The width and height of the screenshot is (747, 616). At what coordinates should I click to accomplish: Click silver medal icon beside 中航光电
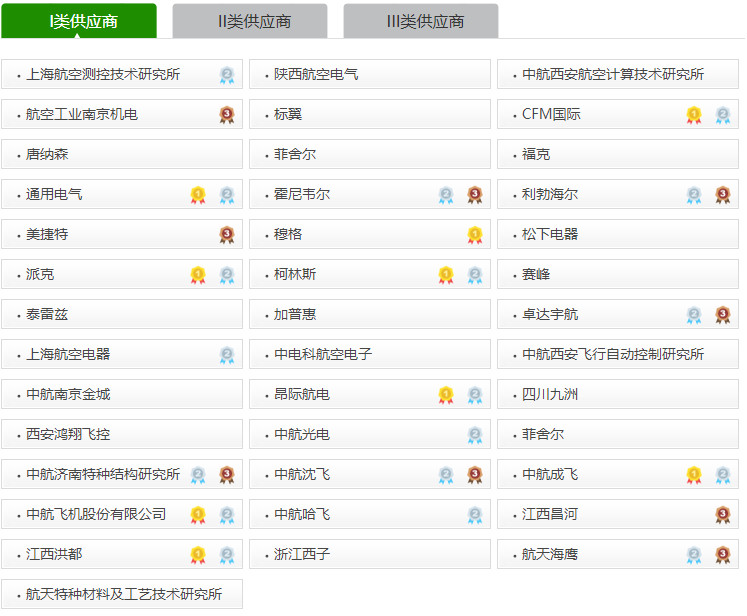[x=475, y=435]
